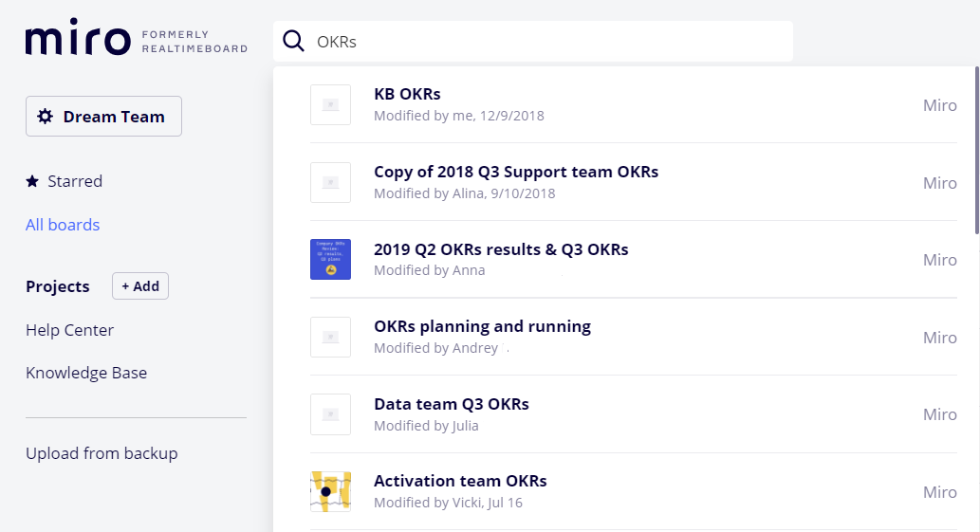Click the OKRs search input field
The height and width of the screenshot is (532, 980).
[550, 42]
